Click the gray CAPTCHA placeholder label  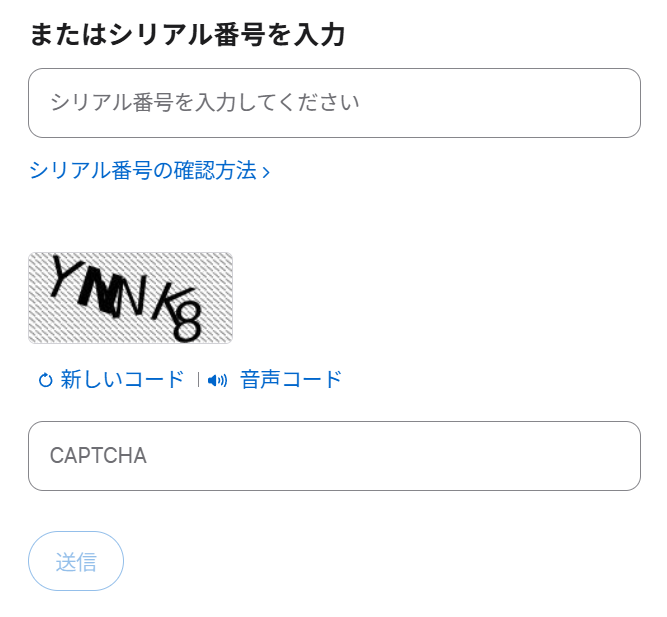98,456
